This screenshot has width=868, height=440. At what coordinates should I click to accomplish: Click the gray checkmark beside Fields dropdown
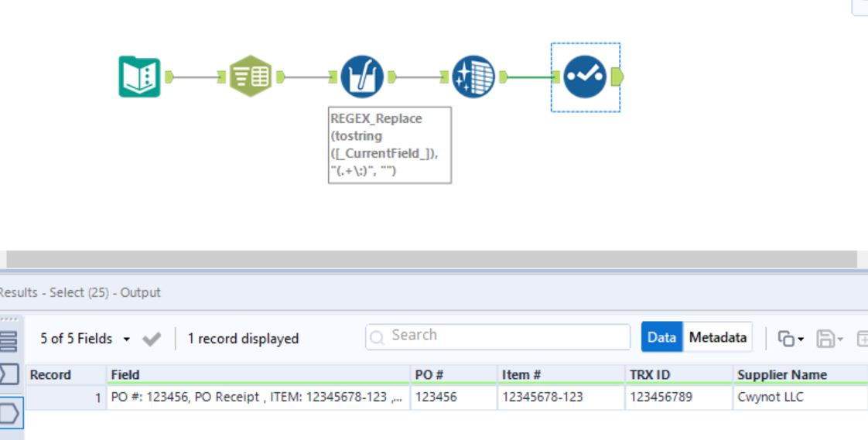[152, 339]
